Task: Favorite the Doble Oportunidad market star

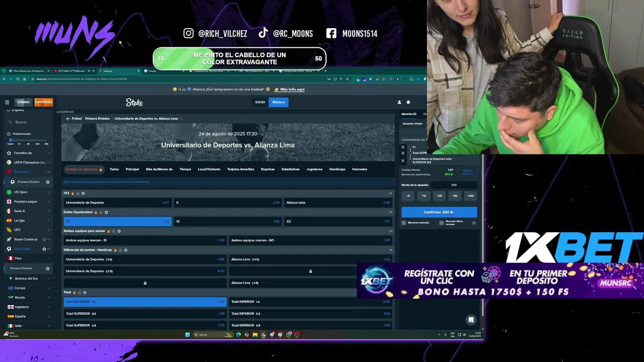Action: coord(106,212)
